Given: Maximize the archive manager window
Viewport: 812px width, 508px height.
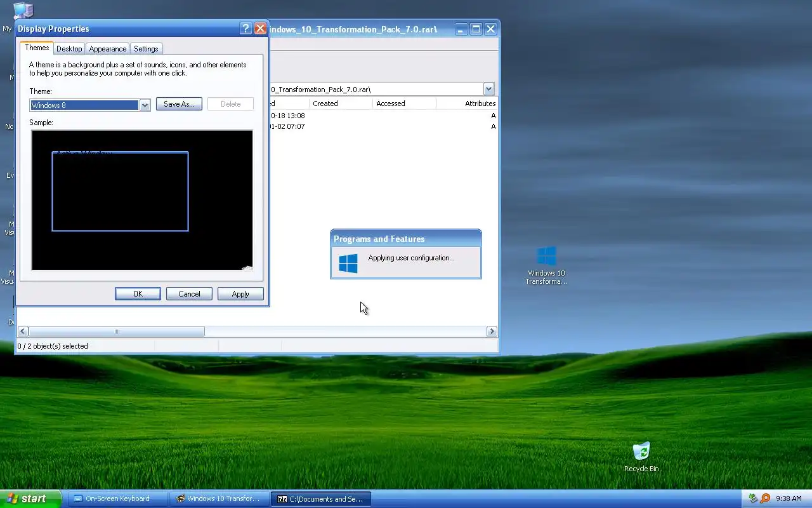Looking at the screenshot, I should tap(476, 29).
